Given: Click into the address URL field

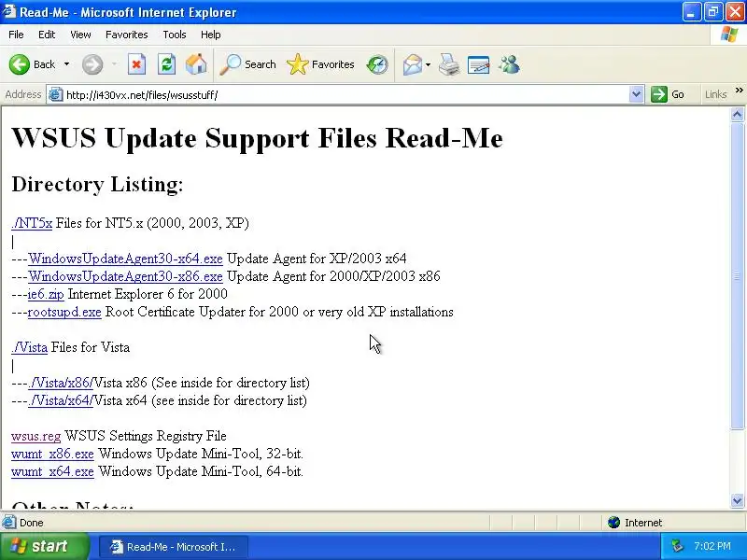Looking at the screenshot, I should click(x=345, y=95).
